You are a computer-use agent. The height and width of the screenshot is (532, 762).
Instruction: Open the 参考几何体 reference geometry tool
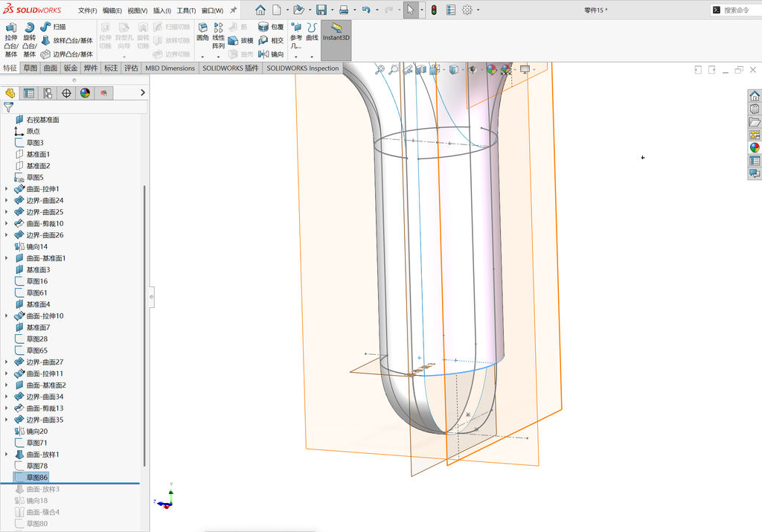(x=296, y=36)
